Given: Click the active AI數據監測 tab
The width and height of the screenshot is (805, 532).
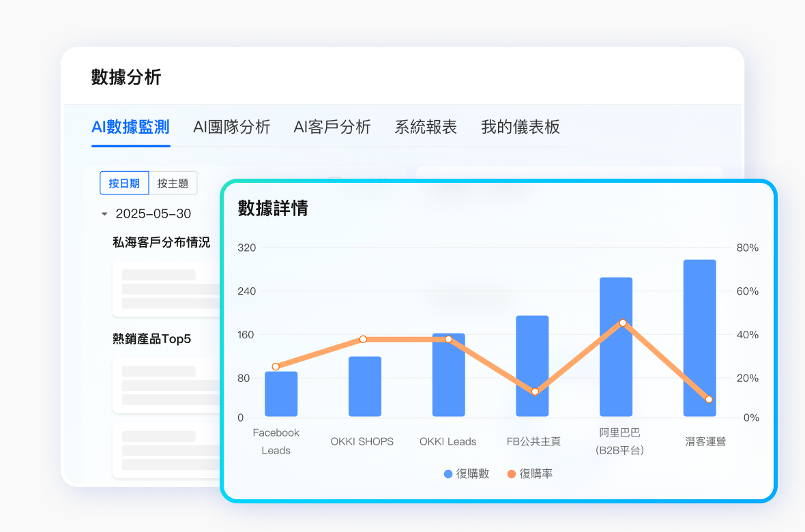Looking at the screenshot, I should point(130,127).
